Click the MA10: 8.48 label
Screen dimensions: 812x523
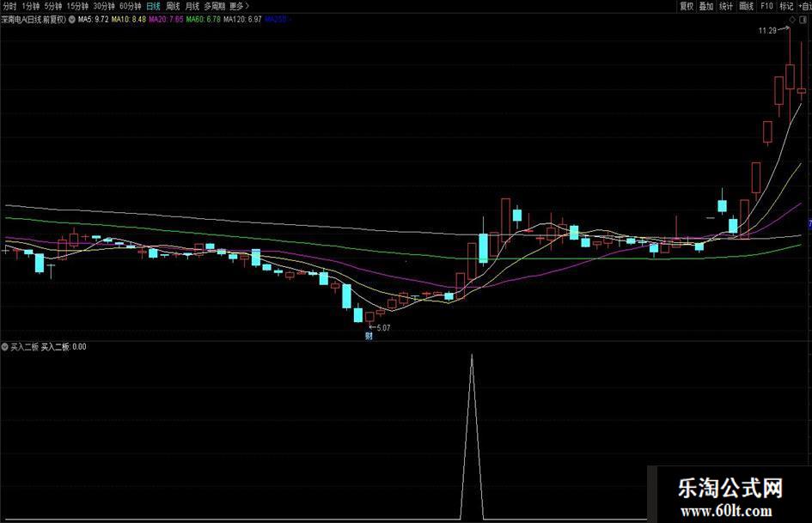click(x=129, y=20)
